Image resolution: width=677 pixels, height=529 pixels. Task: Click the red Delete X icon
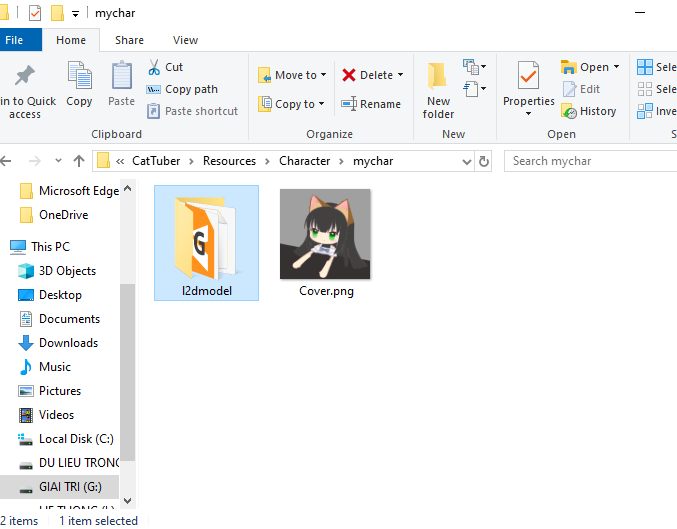[x=348, y=75]
